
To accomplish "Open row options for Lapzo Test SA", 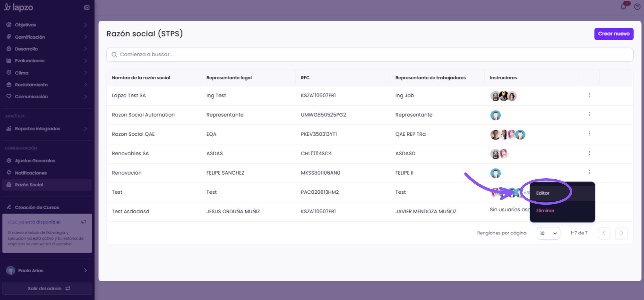I will pyautogui.click(x=590, y=95).
